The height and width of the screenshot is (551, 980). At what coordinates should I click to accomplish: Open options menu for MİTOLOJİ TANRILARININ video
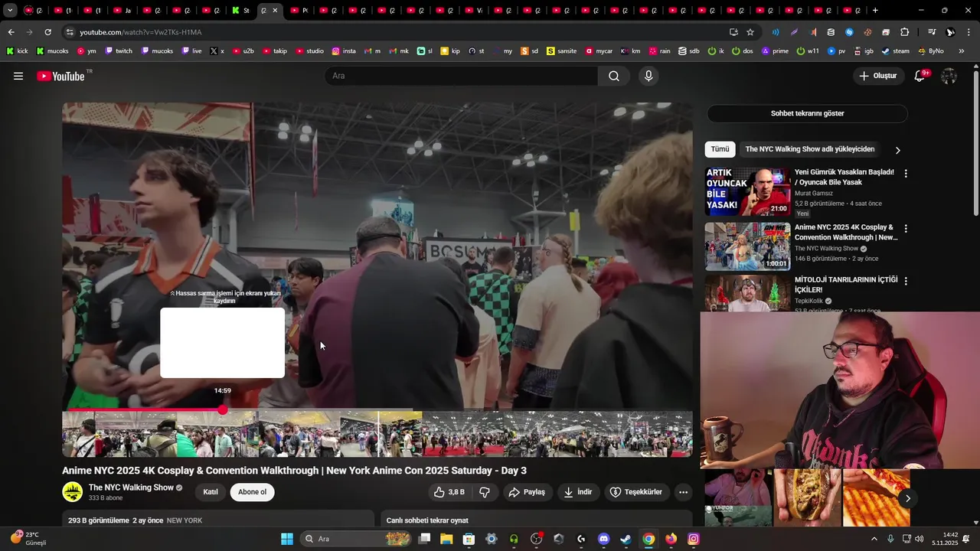click(906, 282)
